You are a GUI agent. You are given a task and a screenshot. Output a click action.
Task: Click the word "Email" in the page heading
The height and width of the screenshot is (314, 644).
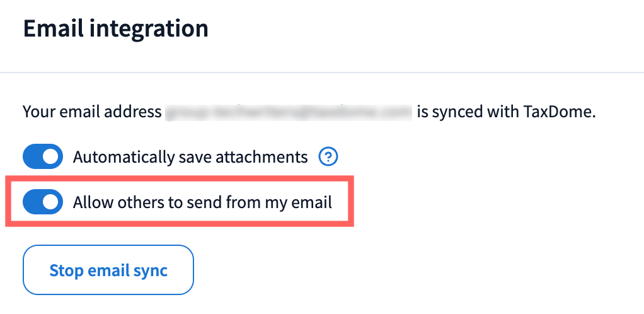click(x=48, y=29)
